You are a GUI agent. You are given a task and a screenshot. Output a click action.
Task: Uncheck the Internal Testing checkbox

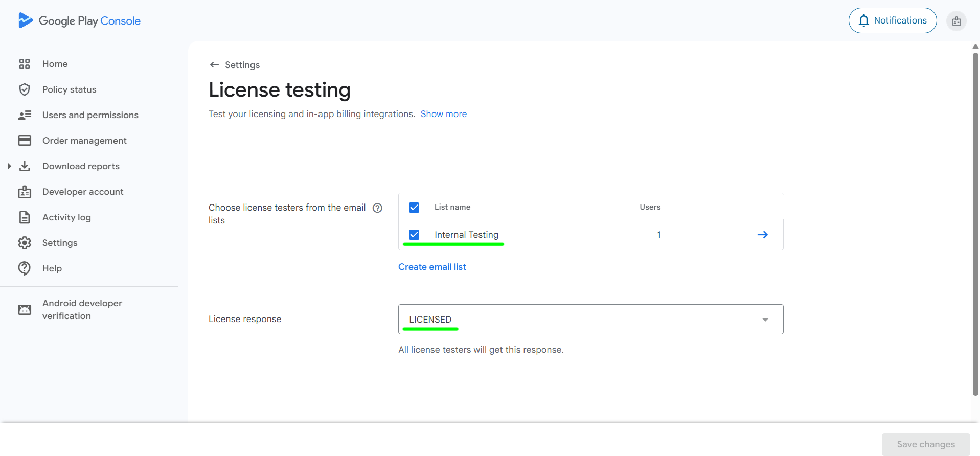coord(414,235)
